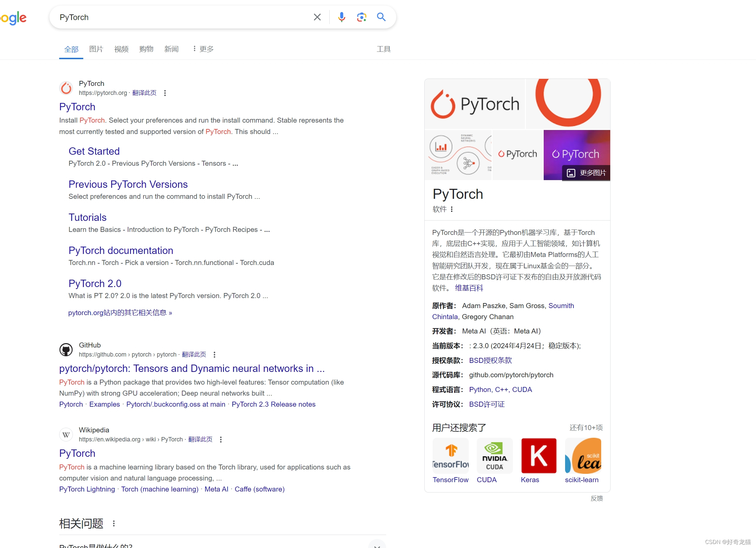Click the PyTorch flame favicon in first result

66,88
